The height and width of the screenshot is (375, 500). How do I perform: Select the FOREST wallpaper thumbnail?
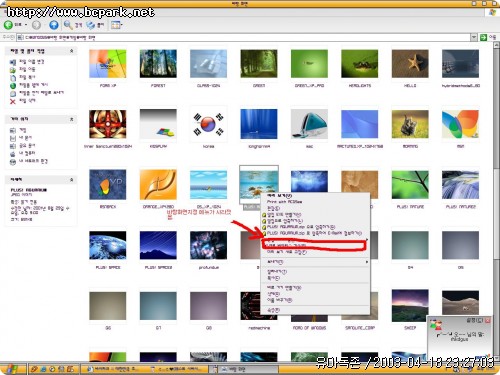[158, 64]
